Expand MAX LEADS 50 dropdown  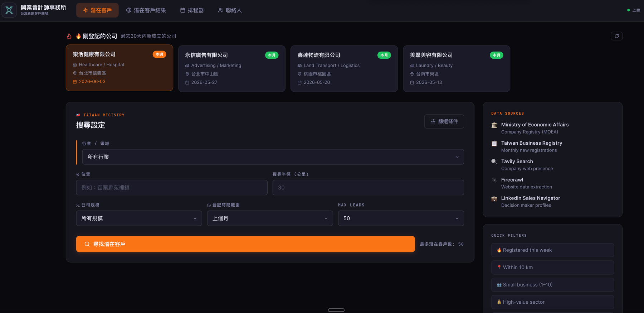pyautogui.click(x=401, y=218)
